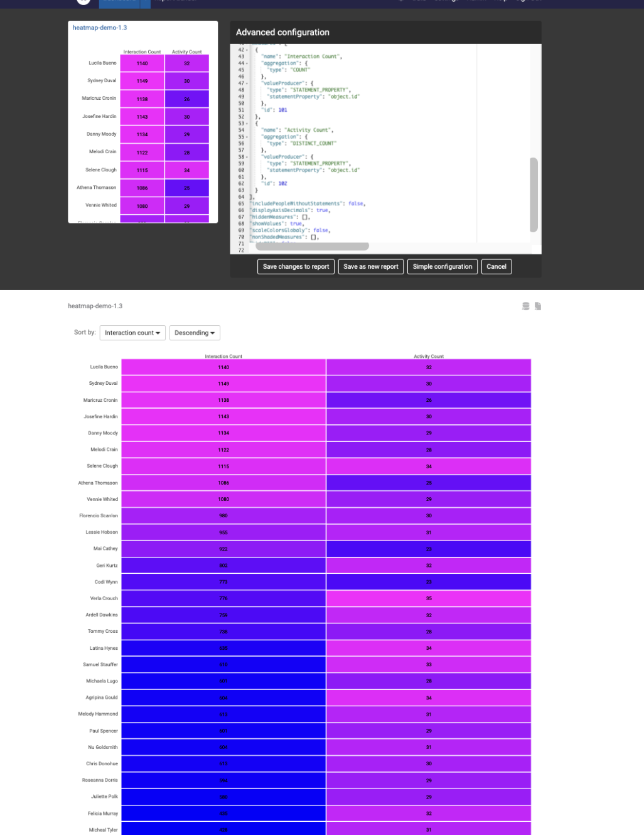Click the Tommy Cross row label
The height and width of the screenshot is (835, 644).
[103, 631]
